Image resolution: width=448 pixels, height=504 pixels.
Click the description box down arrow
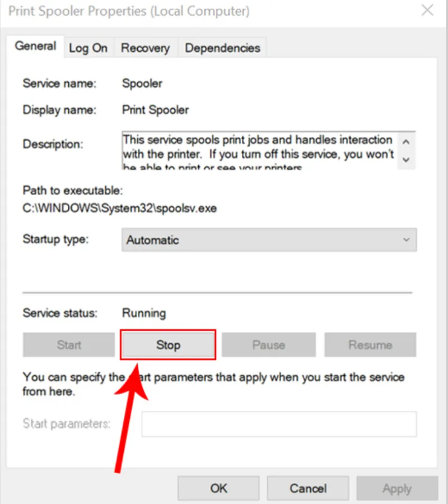(406, 160)
